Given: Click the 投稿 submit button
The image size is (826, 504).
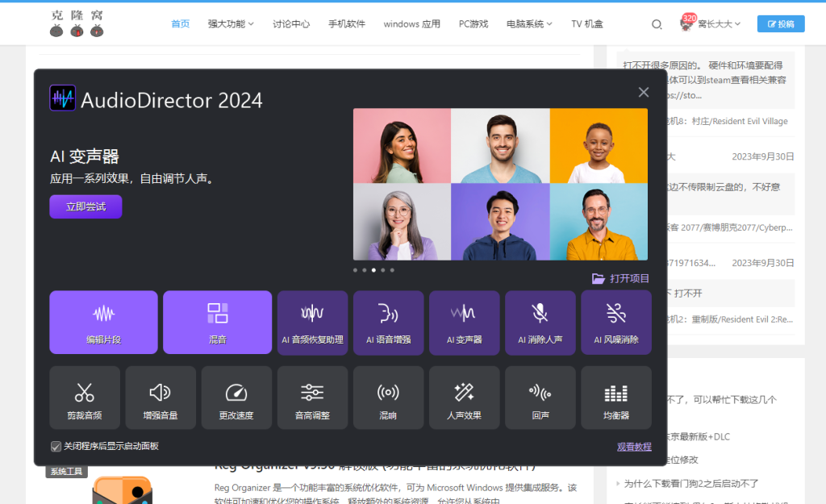Looking at the screenshot, I should [x=781, y=23].
